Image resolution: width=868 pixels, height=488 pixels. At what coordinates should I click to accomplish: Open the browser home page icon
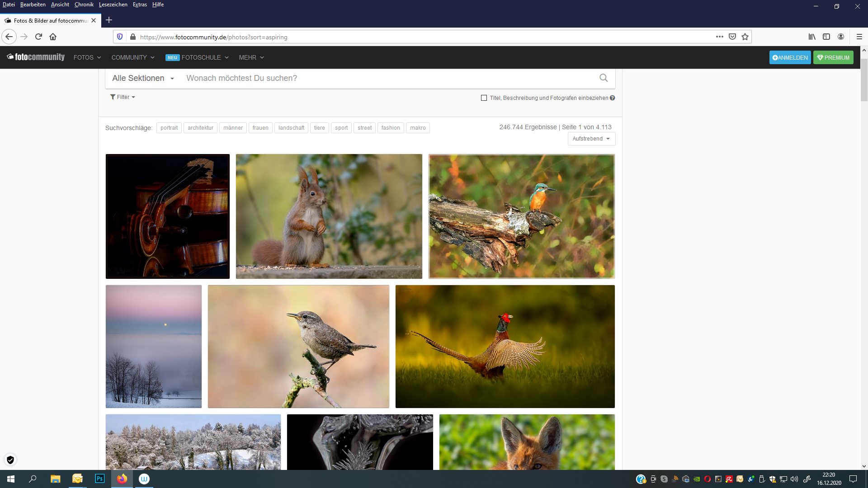coord(53,37)
